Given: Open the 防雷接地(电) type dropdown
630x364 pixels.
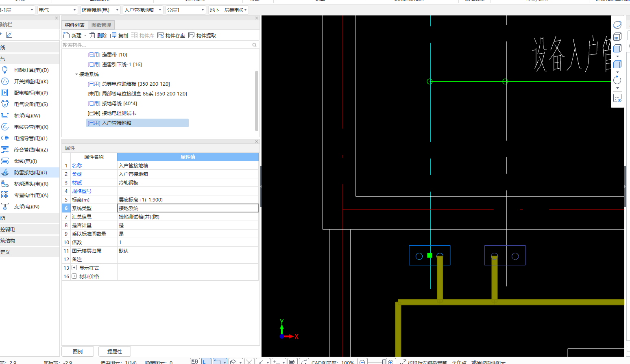Looking at the screenshot, I should [x=100, y=10].
